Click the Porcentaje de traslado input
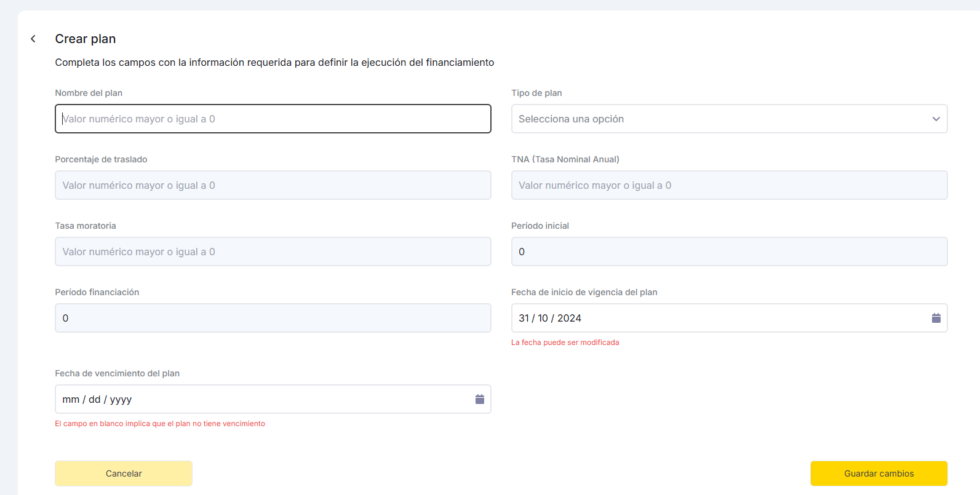This screenshot has width=980, height=495. (273, 185)
